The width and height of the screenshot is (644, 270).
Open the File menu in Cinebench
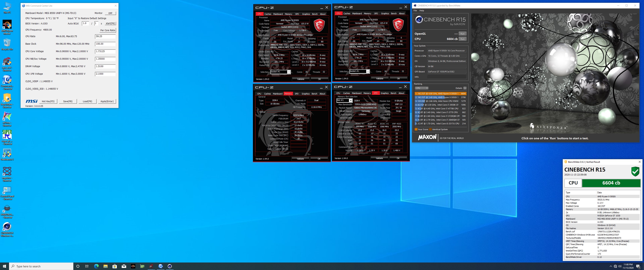[x=415, y=10]
